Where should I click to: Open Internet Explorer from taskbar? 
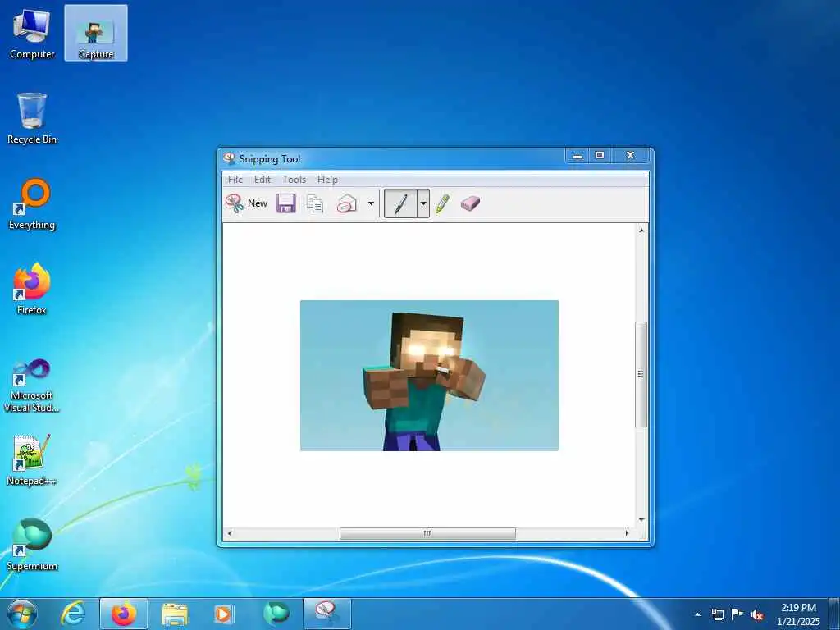click(73, 614)
